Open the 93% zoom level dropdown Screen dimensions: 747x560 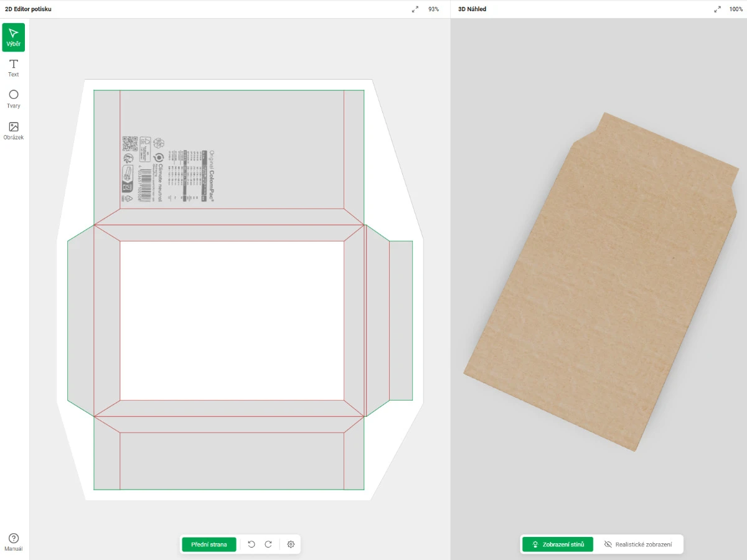[x=433, y=9]
